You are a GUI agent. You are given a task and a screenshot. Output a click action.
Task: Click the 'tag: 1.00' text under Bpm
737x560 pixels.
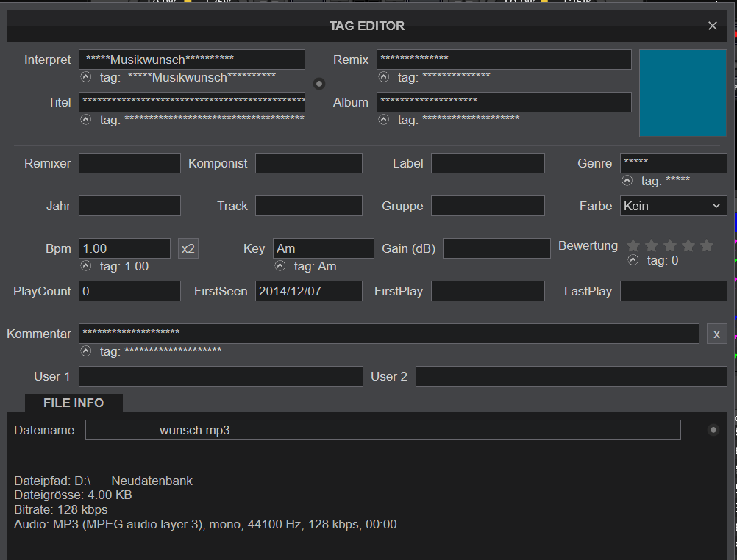pos(124,266)
